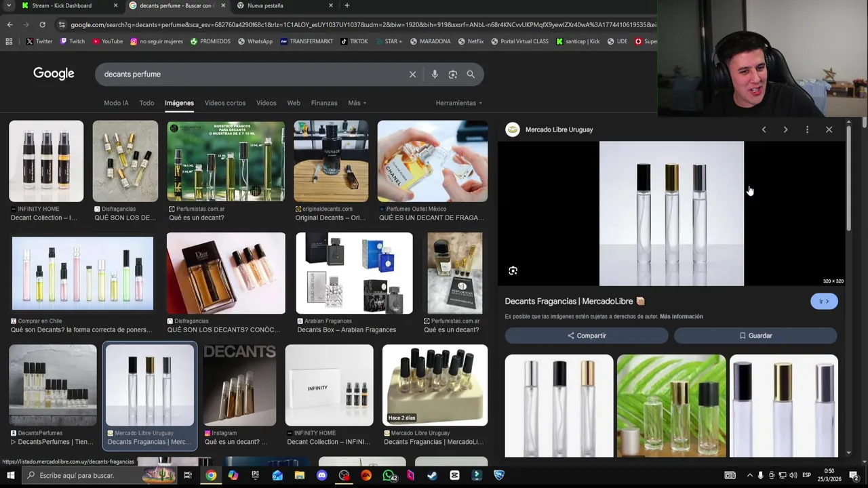Image resolution: width=868 pixels, height=488 pixels.
Task: Open File Explorer from the taskbar
Action: 299,475
